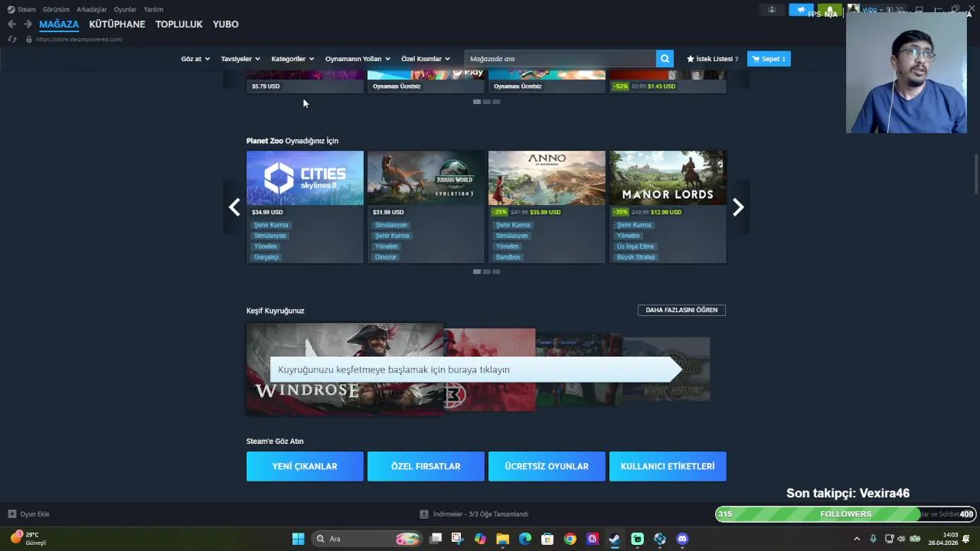Open Discord from taskbar
The height and width of the screenshot is (551, 980).
point(682,539)
